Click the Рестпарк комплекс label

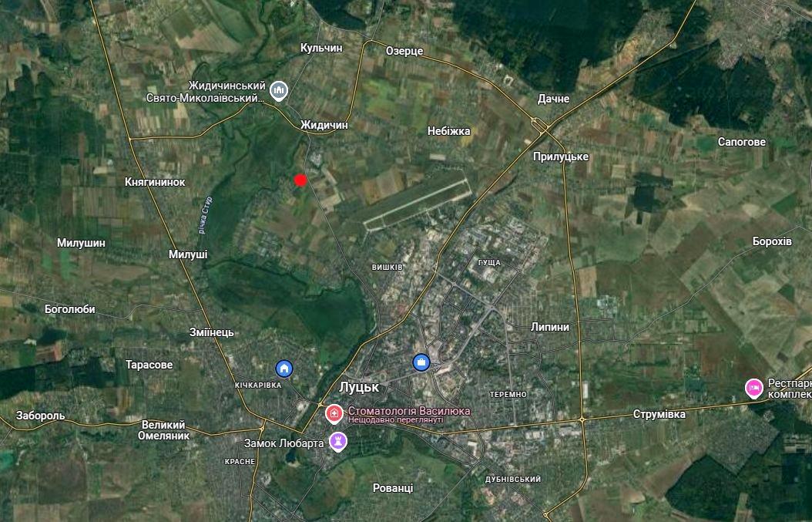(789, 389)
